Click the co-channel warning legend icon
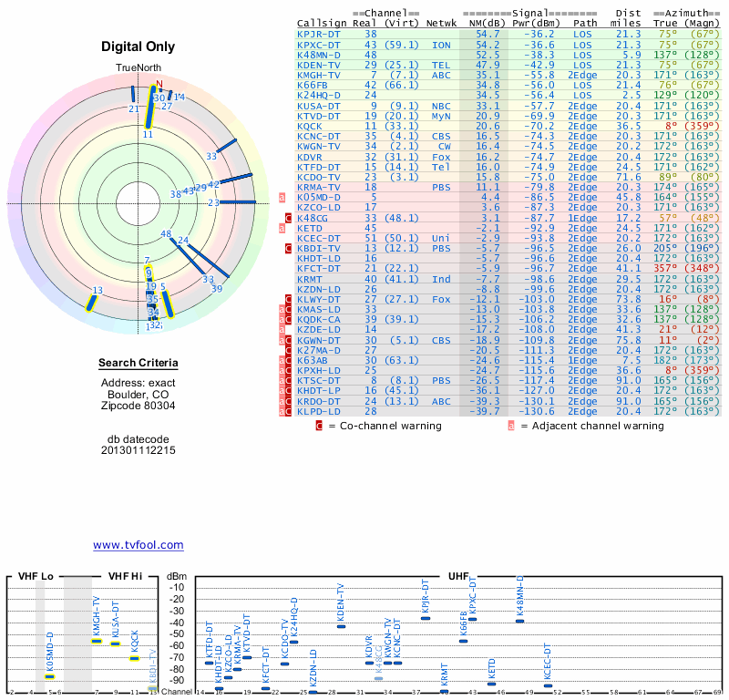Screen dimensions: 729x700 (x=318, y=425)
